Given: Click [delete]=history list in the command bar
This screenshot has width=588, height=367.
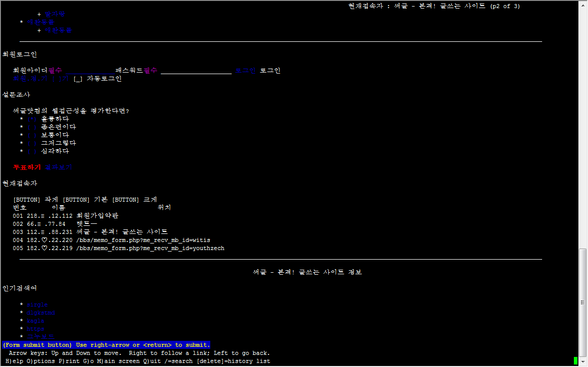Looking at the screenshot, I should 233,361.
